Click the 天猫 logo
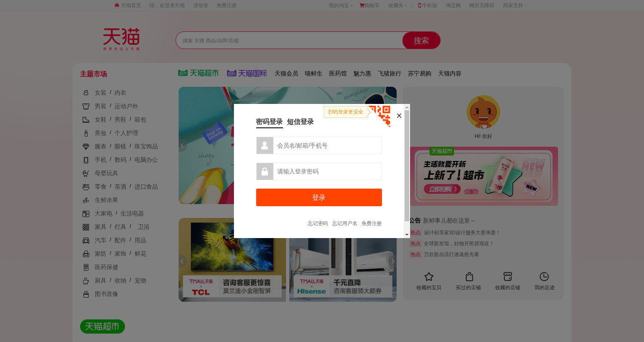The width and height of the screenshot is (644, 342). click(121, 39)
